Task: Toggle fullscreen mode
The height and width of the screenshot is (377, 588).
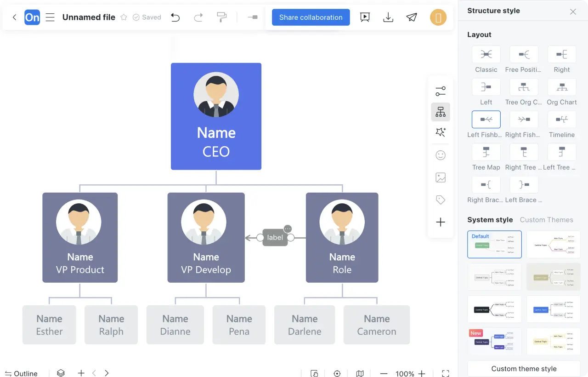Action: click(x=445, y=373)
